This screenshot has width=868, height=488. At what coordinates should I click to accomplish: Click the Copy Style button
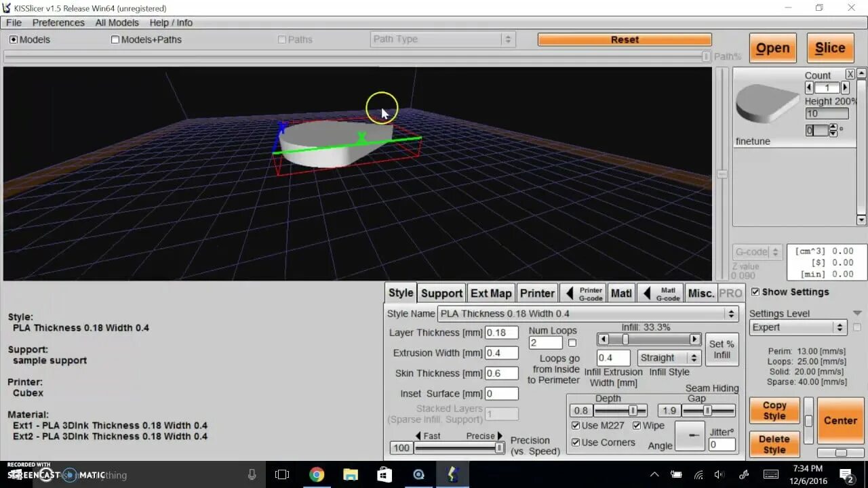(774, 411)
